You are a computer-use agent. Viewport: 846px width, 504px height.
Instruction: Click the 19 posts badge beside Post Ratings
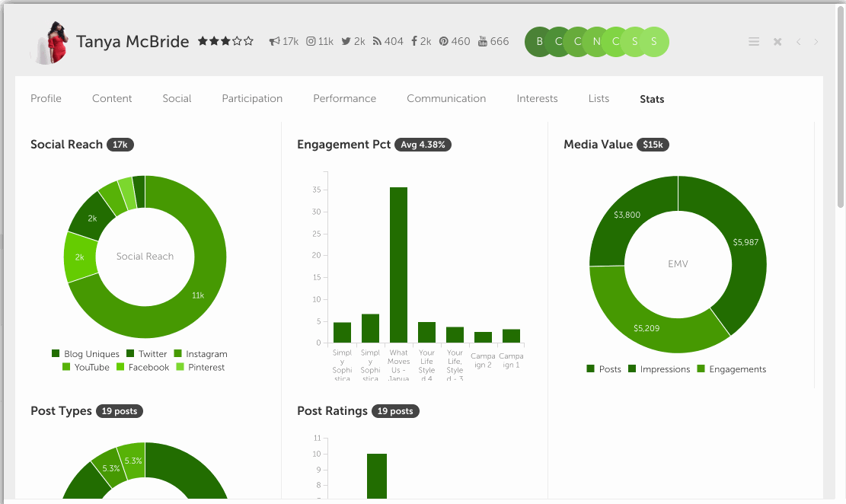pyautogui.click(x=395, y=411)
